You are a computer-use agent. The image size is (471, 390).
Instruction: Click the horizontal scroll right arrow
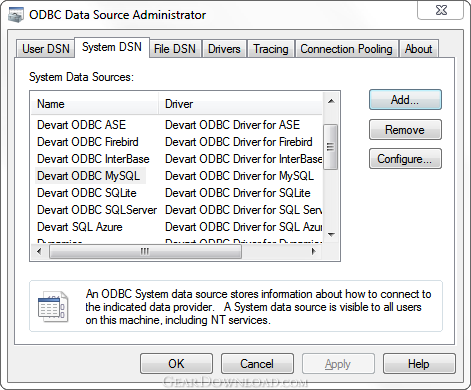pos(313,251)
